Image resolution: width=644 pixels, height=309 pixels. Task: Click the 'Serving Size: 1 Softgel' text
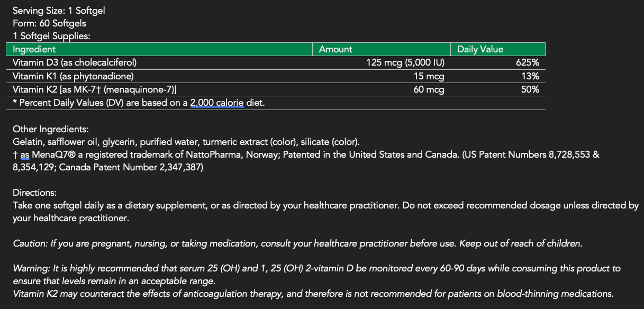(59, 11)
